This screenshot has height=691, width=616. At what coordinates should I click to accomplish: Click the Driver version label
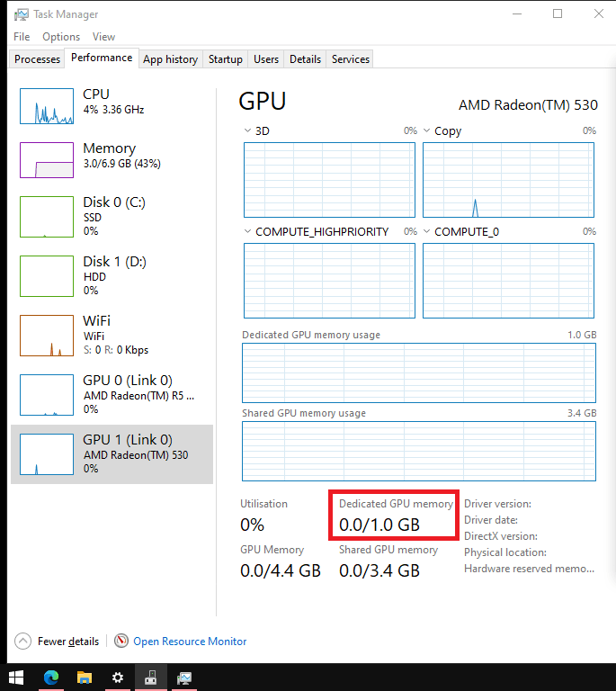pyautogui.click(x=497, y=504)
